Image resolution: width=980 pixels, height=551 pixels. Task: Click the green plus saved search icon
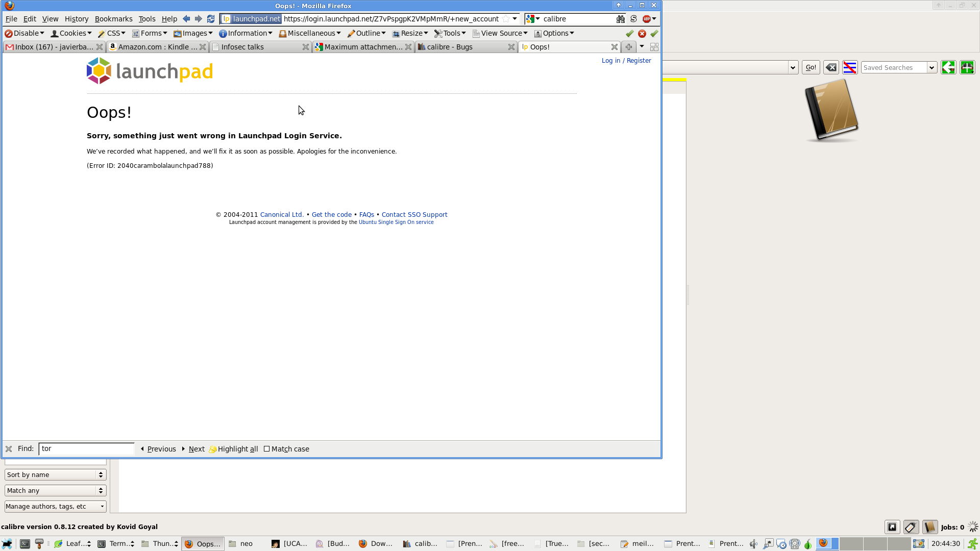click(967, 67)
